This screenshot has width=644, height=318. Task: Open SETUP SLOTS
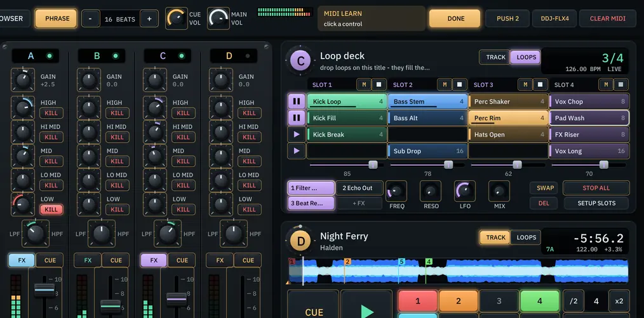pos(596,203)
